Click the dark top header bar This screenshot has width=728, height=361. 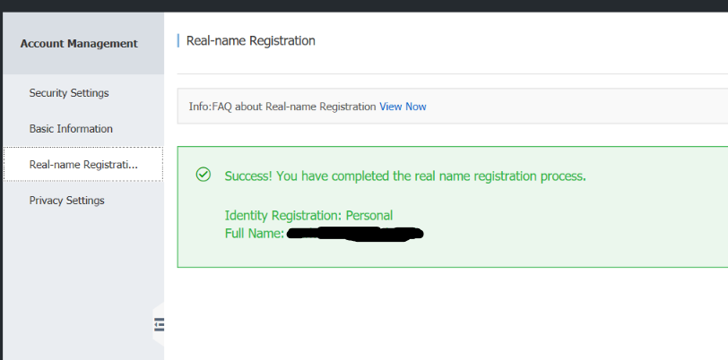(364, 6)
